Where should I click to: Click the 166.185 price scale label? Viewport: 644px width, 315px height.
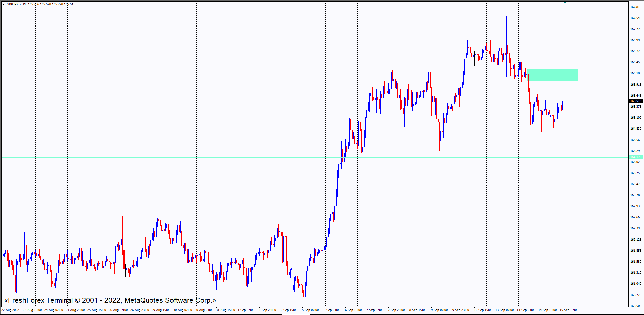coord(636,73)
